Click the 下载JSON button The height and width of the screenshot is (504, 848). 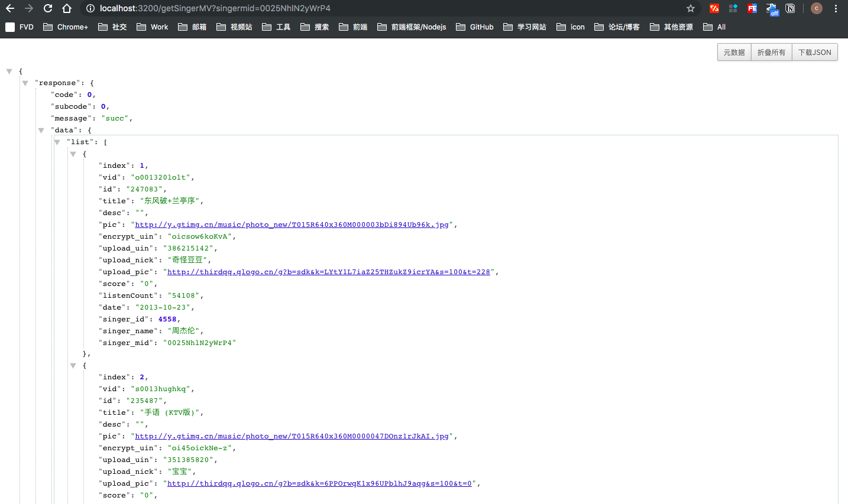tap(815, 52)
